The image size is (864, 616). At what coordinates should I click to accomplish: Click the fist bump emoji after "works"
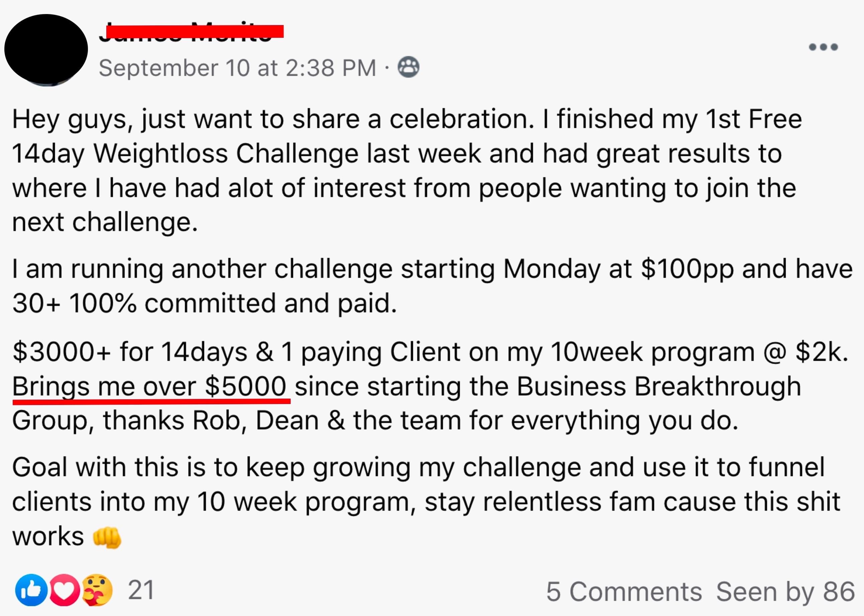click(x=107, y=537)
